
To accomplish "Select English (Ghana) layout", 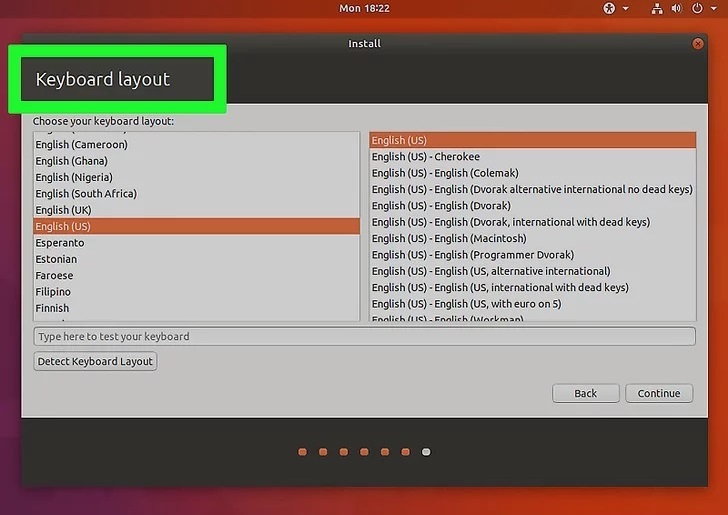I will 196,161.
